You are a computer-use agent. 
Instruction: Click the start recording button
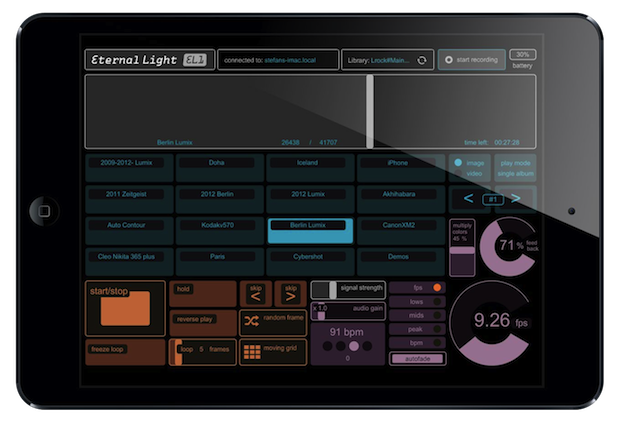click(472, 60)
